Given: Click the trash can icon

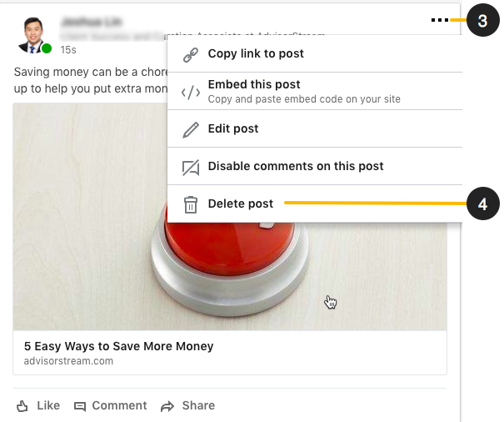Looking at the screenshot, I should [191, 204].
